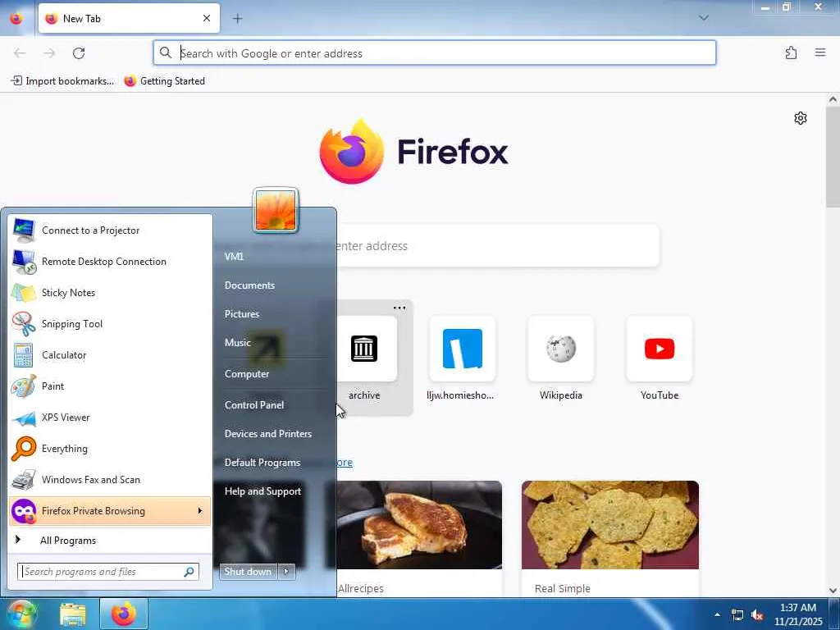The image size is (840, 630).
Task: Launch Paint
Action: (x=110, y=386)
